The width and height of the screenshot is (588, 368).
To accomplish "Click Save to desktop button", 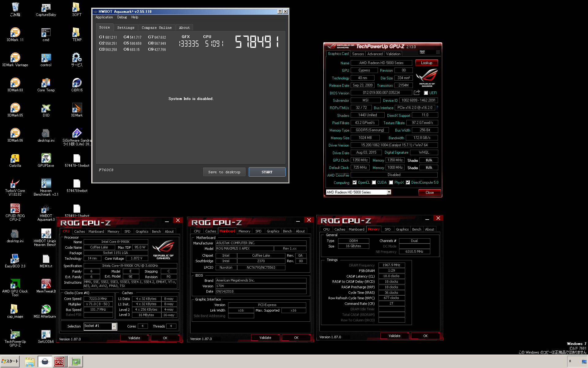I will click(x=224, y=172).
